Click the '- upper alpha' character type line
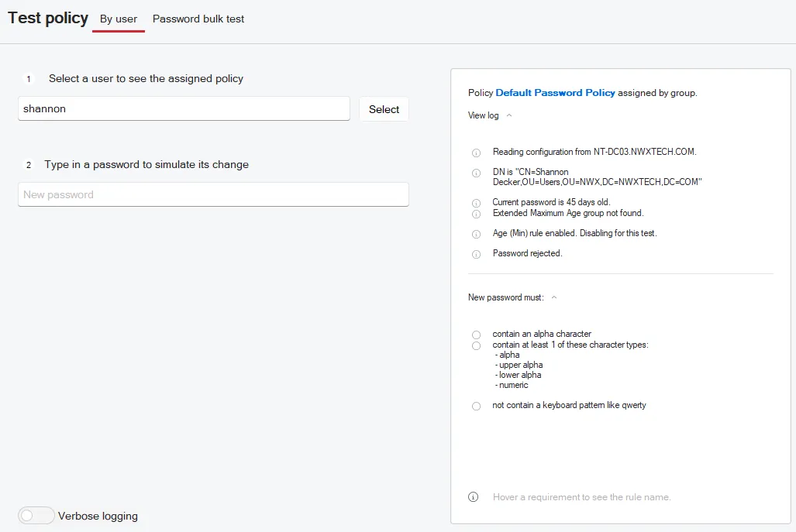The image size is (796, 532). click(x=519, y=365)
